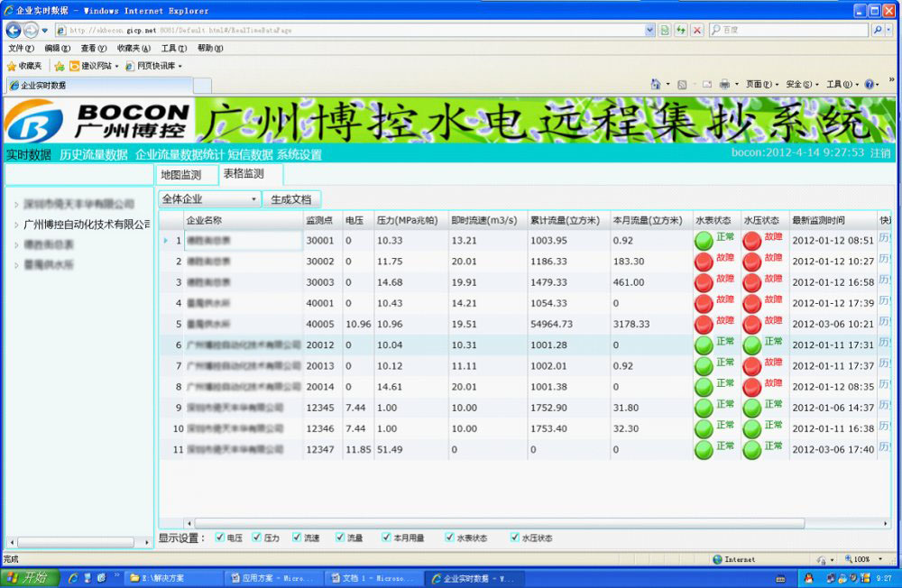Expand the first company tree node

[16, 204]
